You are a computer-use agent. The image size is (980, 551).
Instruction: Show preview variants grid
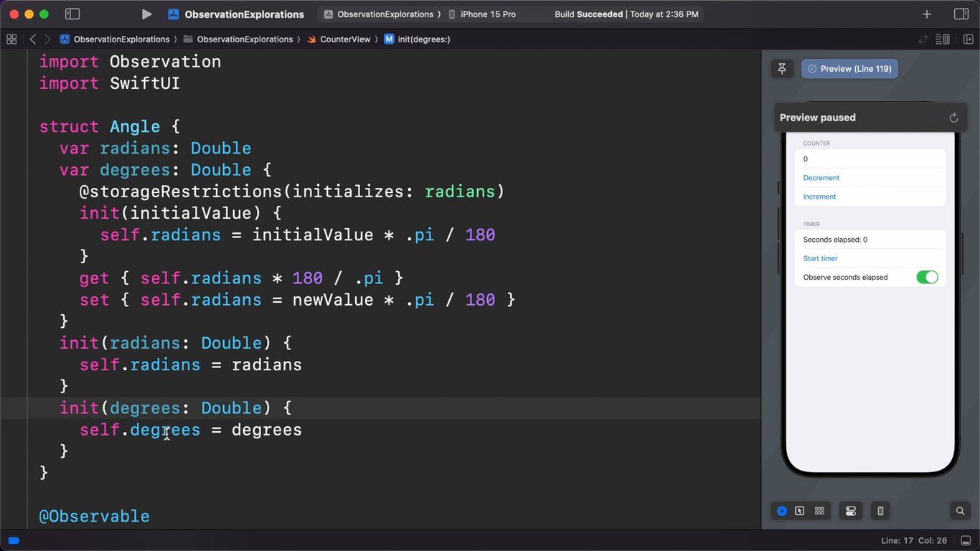click(819, 511)
